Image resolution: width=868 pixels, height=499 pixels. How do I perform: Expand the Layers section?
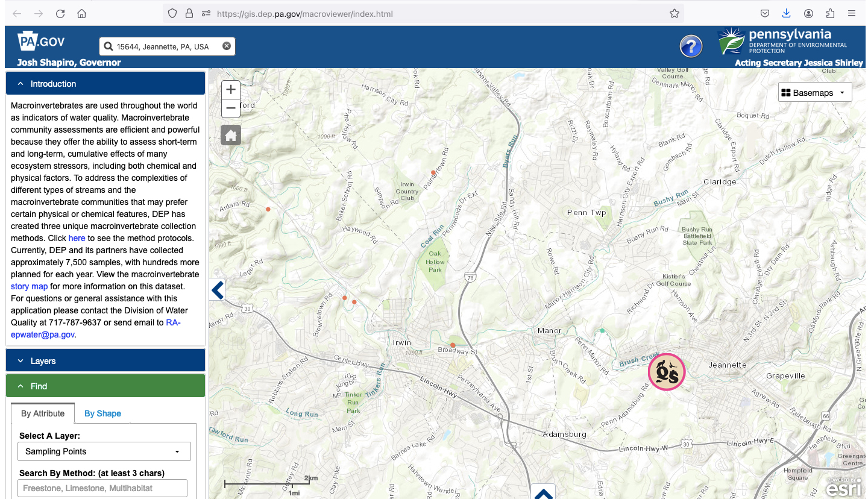[x=105, y=361]
